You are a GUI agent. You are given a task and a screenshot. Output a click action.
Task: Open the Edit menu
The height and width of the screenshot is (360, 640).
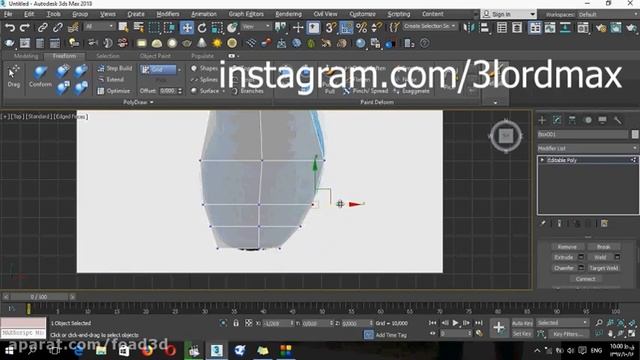(29, 14)
